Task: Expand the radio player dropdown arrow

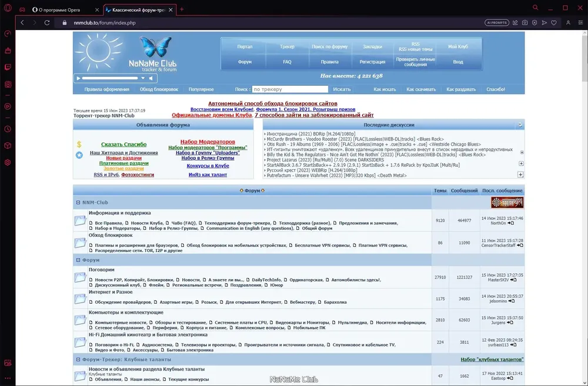Action: click(x=143, y=78)
